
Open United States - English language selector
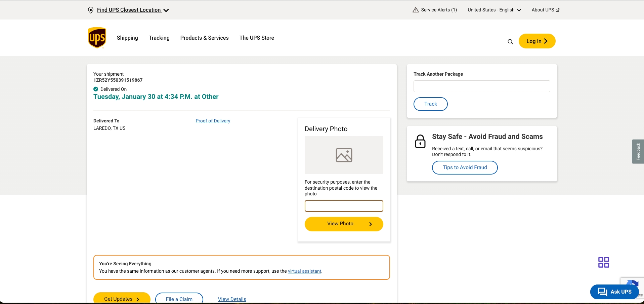tap(494, 10)
